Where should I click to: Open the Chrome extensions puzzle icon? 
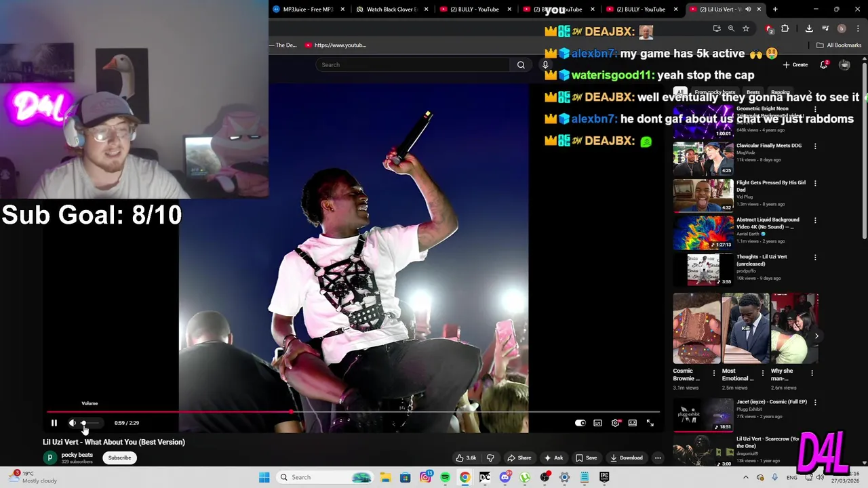click(x=785, y=28)
